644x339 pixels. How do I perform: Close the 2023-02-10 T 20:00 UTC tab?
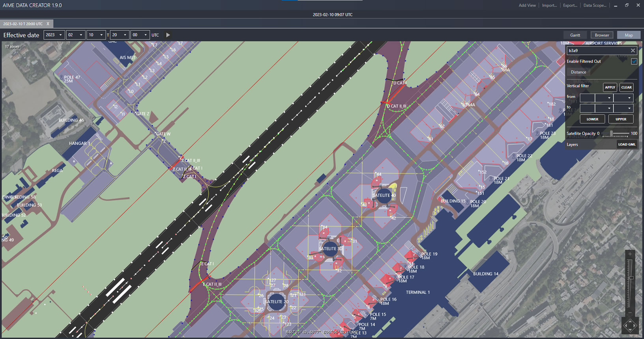(48, 24)
